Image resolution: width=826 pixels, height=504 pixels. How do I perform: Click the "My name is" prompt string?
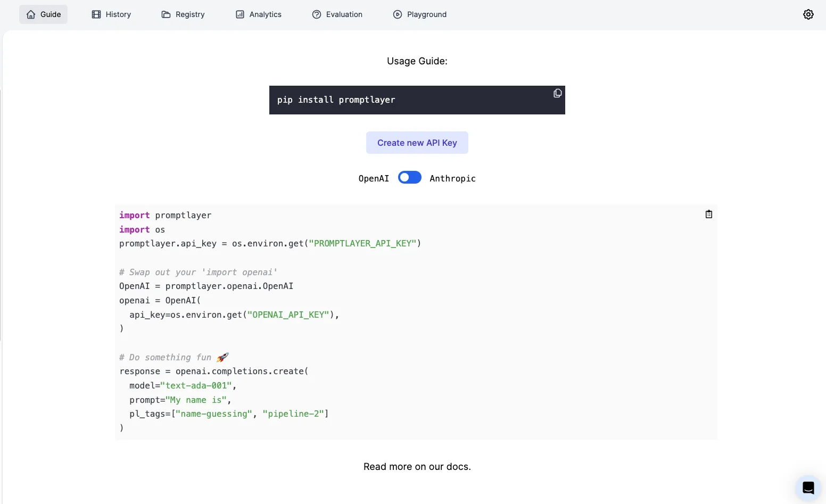click(x=196, y=400)
